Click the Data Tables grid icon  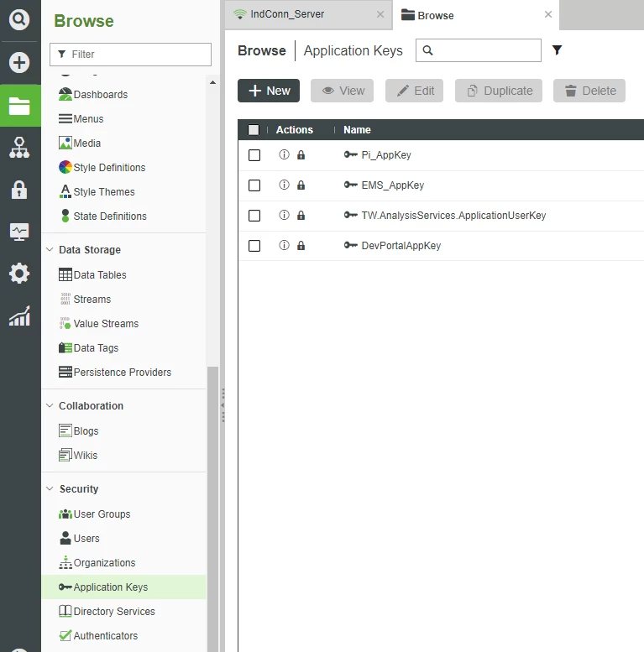coord(65,275)
